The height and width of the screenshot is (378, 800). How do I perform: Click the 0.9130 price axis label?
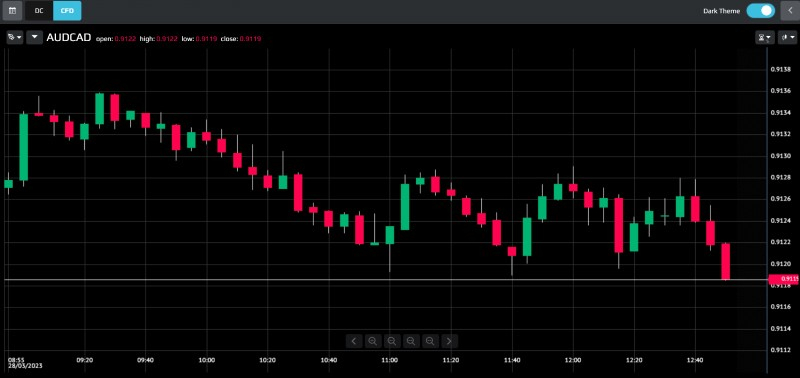tap(780, 156)
